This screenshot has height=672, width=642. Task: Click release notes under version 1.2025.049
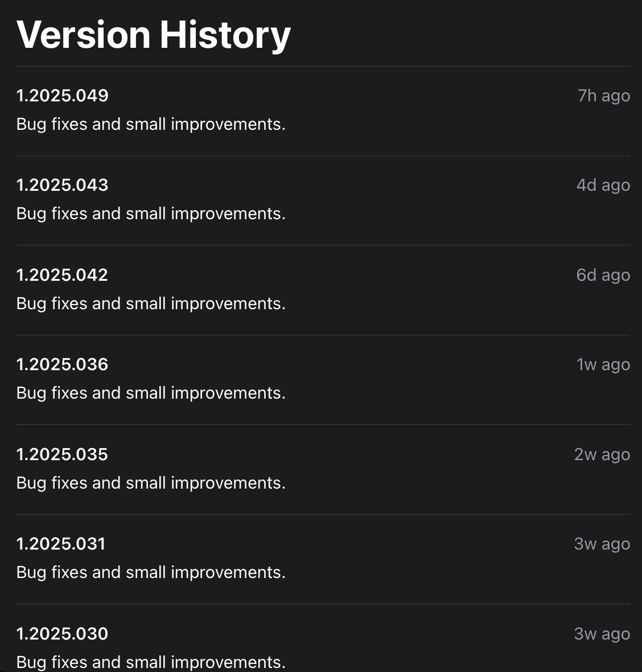151,124
